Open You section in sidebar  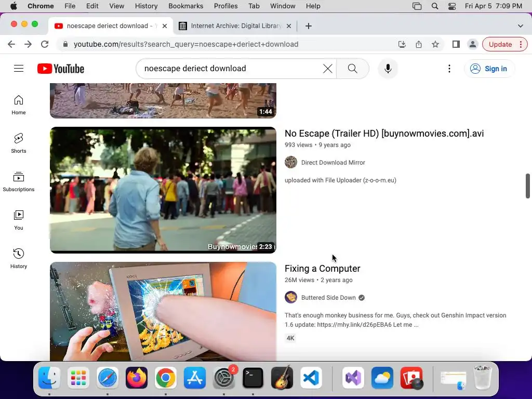[x=19, y=220]
